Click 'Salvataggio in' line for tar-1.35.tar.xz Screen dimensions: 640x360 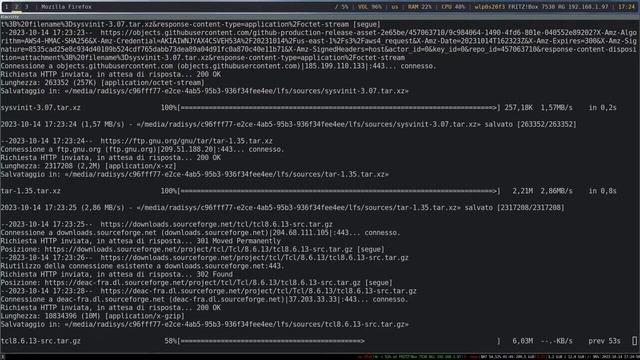pos(195,174)
